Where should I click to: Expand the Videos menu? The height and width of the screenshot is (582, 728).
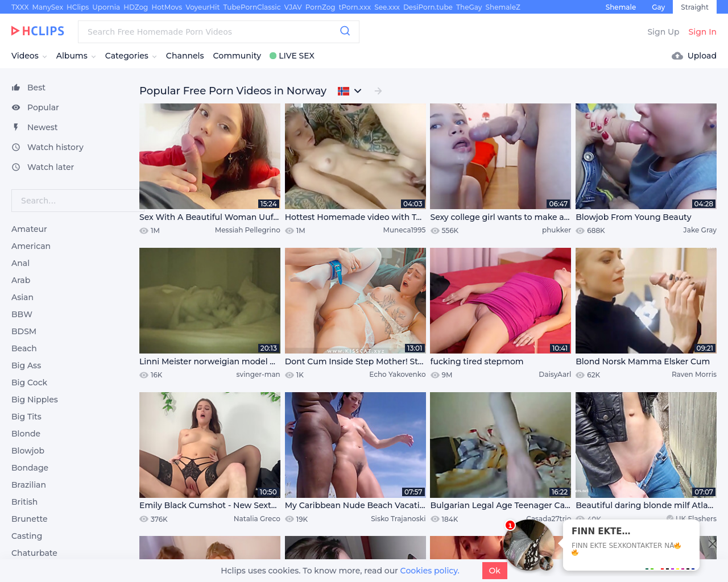tap(29, 56)
